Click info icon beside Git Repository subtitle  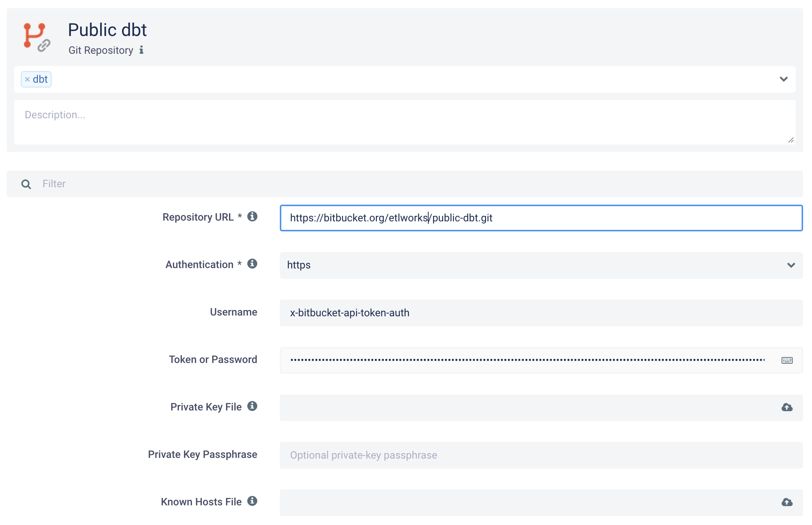pos(141,50)
